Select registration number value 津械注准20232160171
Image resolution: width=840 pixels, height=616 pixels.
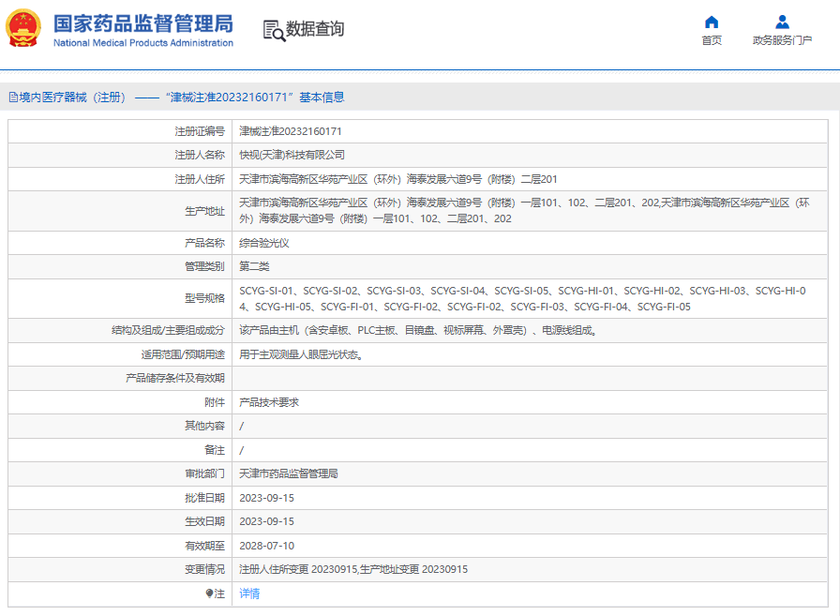pos(290,131)
